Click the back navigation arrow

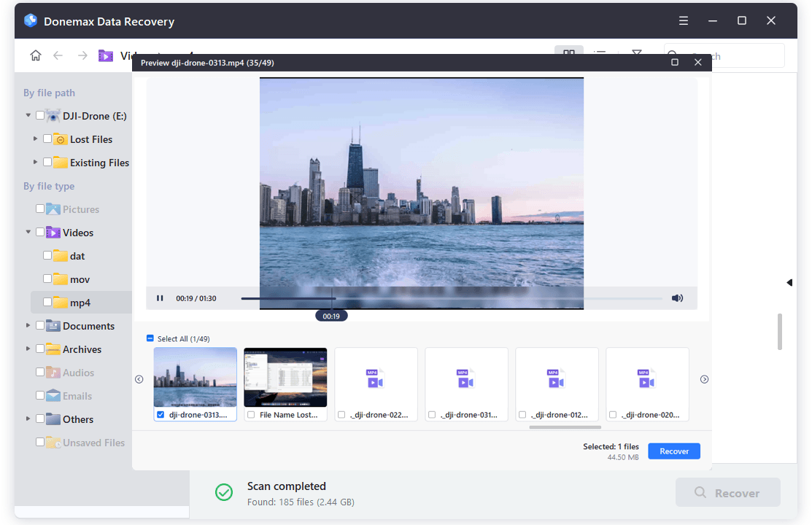(58, 55)
